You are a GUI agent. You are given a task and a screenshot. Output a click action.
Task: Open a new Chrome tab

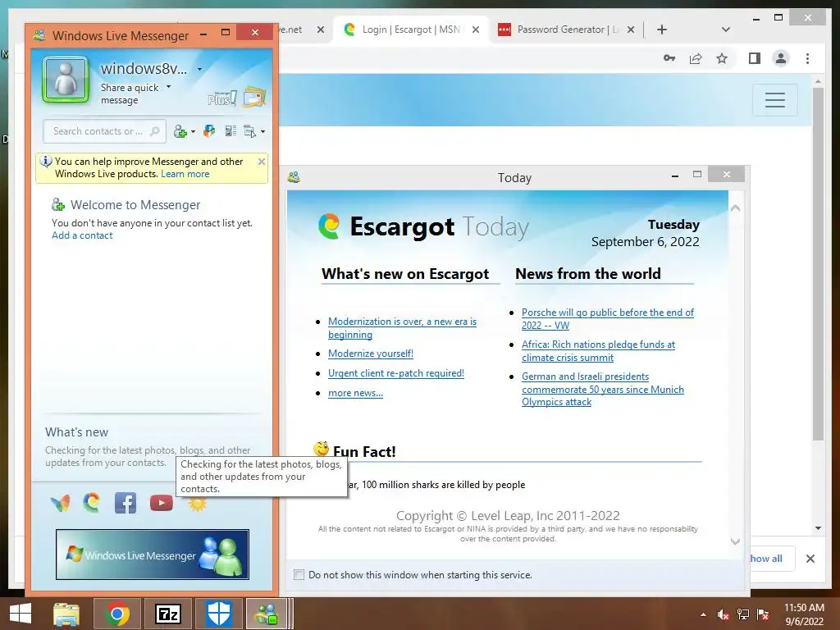click(x=662, y=30)
